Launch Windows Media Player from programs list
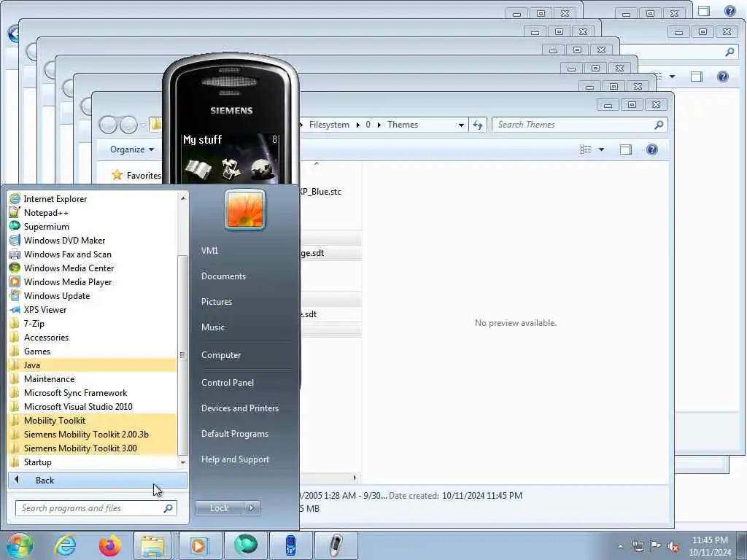This screenshot has height=560, width=747. pyautogui.click(x=93, y=282)
